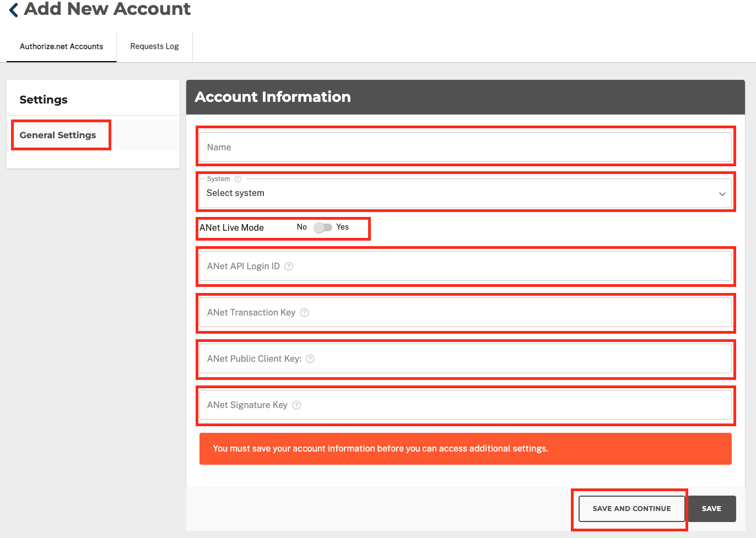Click the ANet Public Client Key help icon
756x538 pixels.
click(310, 358)
